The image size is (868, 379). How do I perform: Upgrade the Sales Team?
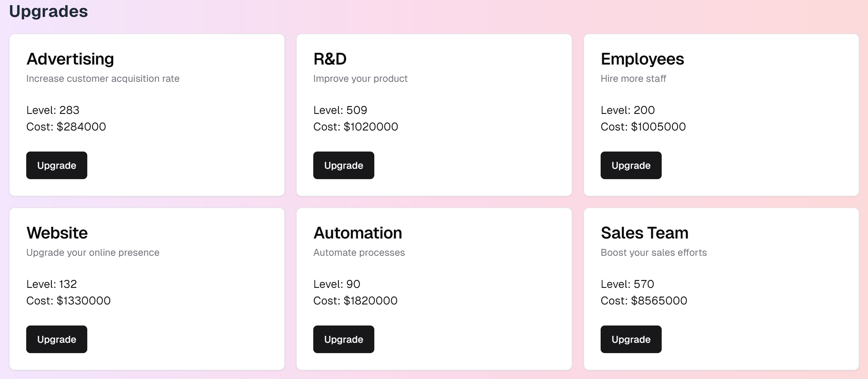(631, 339)
